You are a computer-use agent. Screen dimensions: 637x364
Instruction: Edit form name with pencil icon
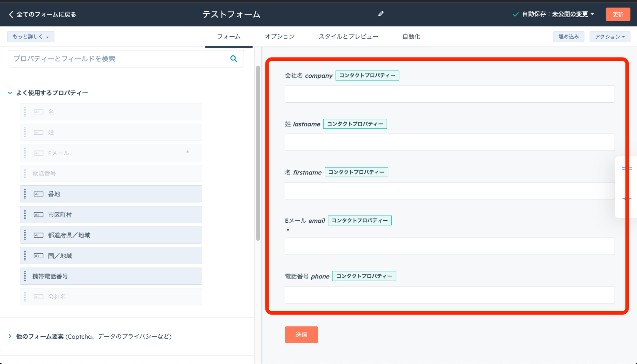381,14
